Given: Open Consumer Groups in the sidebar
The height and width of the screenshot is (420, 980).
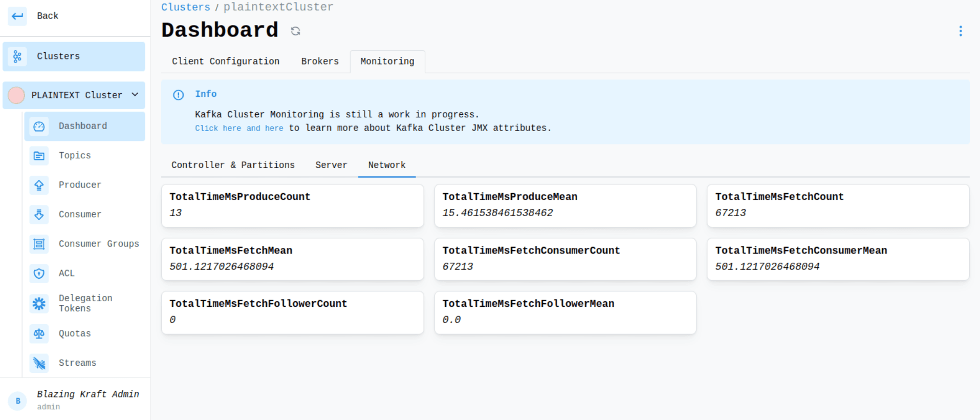Looking at the screenshot, I should [x=84, y=244].
